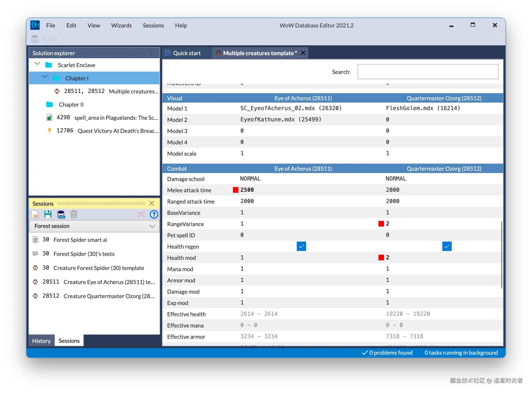
Task: Click the new session icon in Sessions toolbar
Action: pos(35,215)
